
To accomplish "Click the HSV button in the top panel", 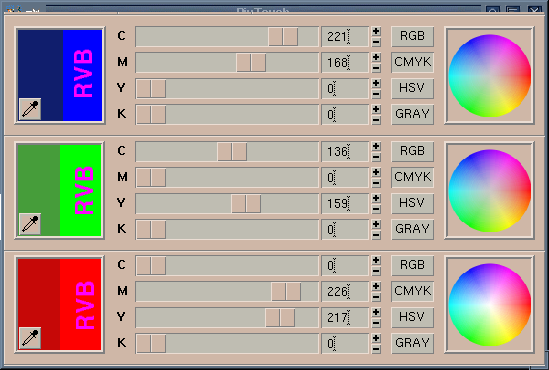I will tap(412, 88).
